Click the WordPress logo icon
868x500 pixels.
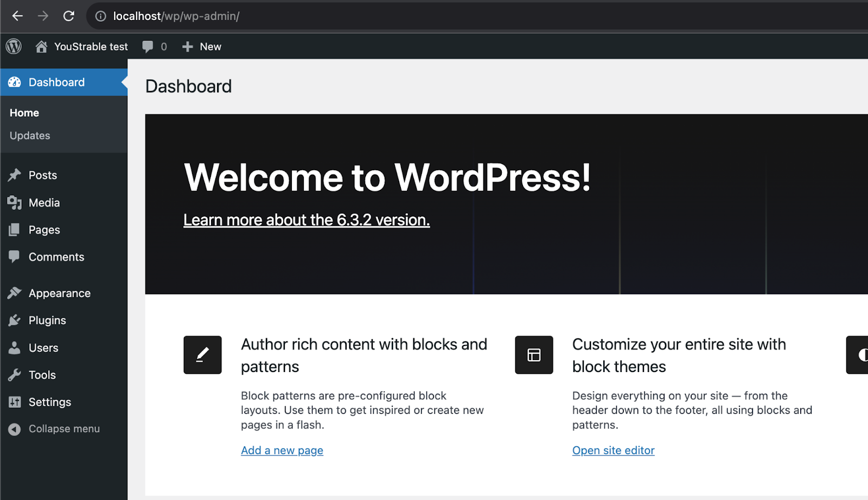pos(14,47)
